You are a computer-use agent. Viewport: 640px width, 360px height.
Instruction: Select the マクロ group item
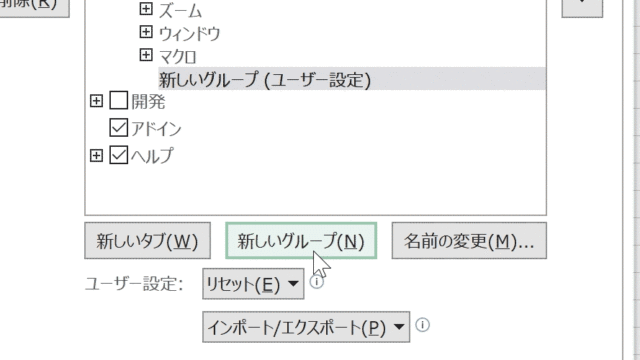point(178,56)
